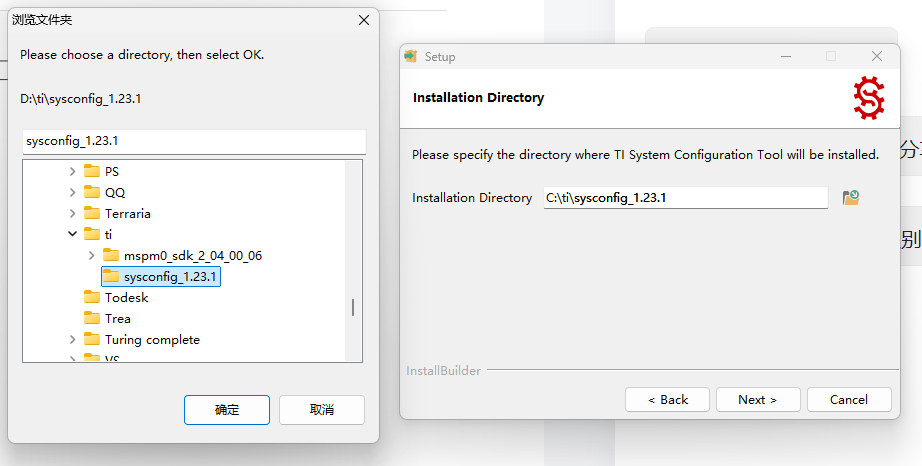922x466 pixels.
Task: Select the mspm0_sdk_2_04_00_06 label in tree
Action: (x=193, y=256)
